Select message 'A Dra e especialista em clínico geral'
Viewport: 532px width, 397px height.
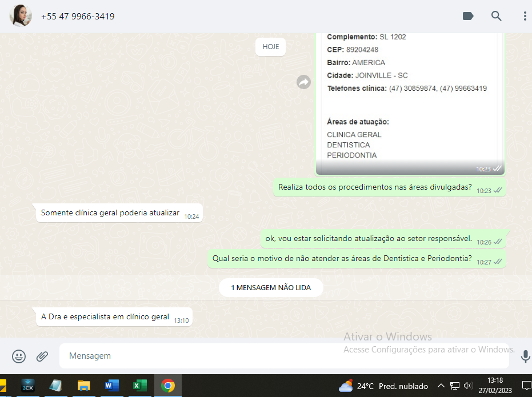[114, 317]
